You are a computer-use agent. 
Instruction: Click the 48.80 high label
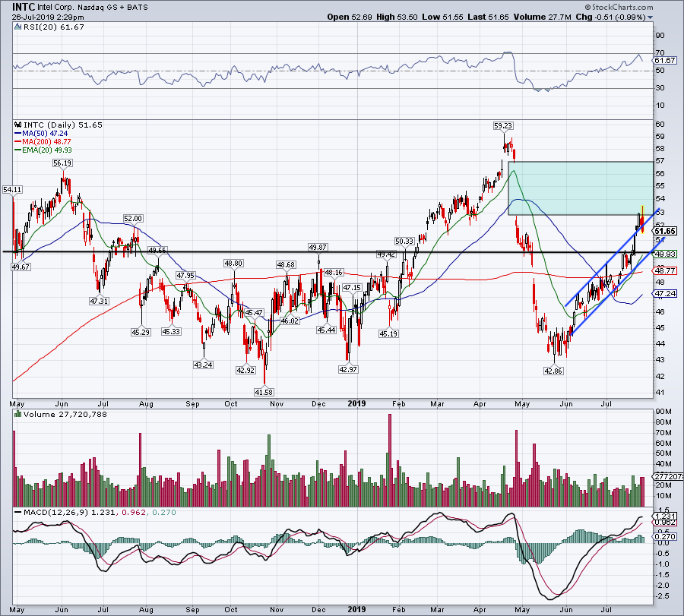233,264
